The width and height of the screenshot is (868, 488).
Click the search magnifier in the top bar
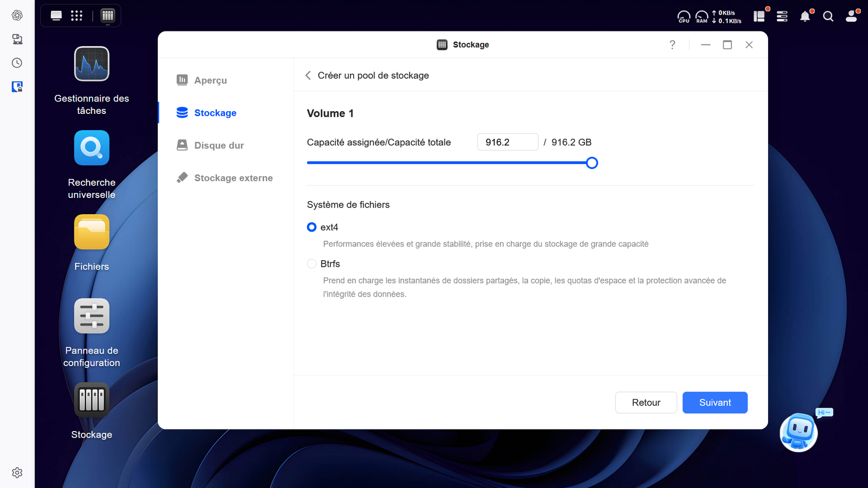pos(828,16)
